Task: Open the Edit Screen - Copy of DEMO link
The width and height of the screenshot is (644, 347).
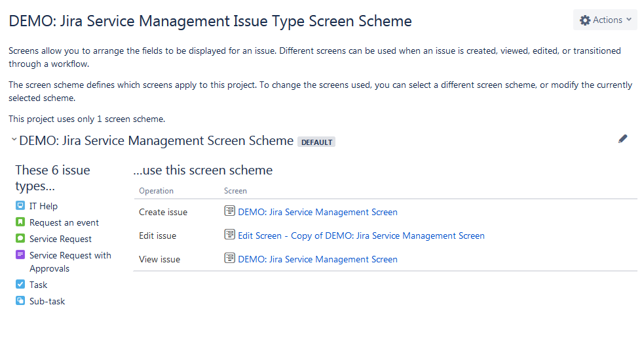Action: coord(361,235)
